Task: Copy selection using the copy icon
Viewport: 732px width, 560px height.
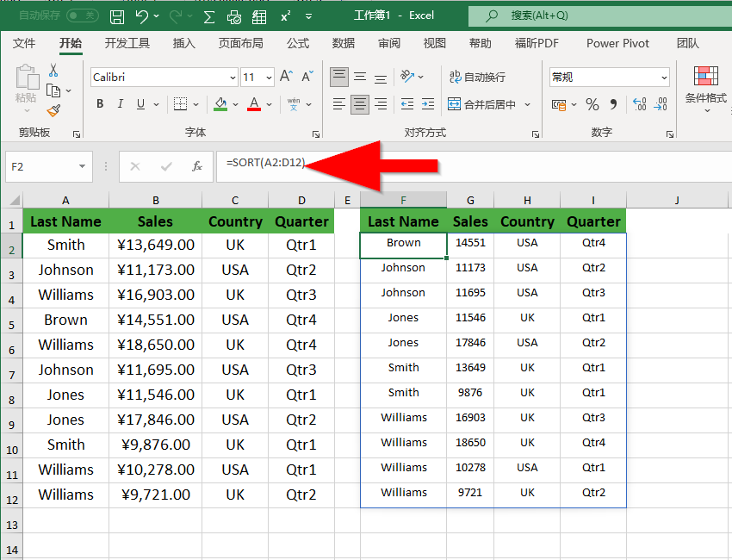Action: tap(53, 90)
